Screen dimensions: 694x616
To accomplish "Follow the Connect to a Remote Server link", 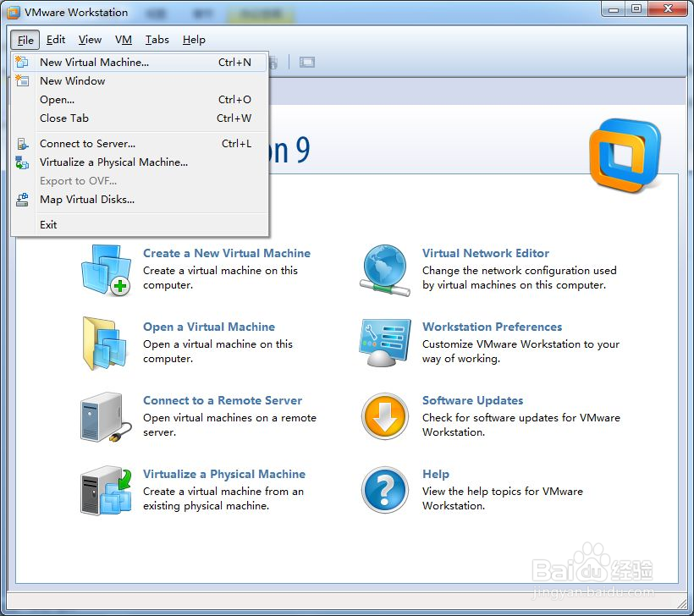I will 223,400.
